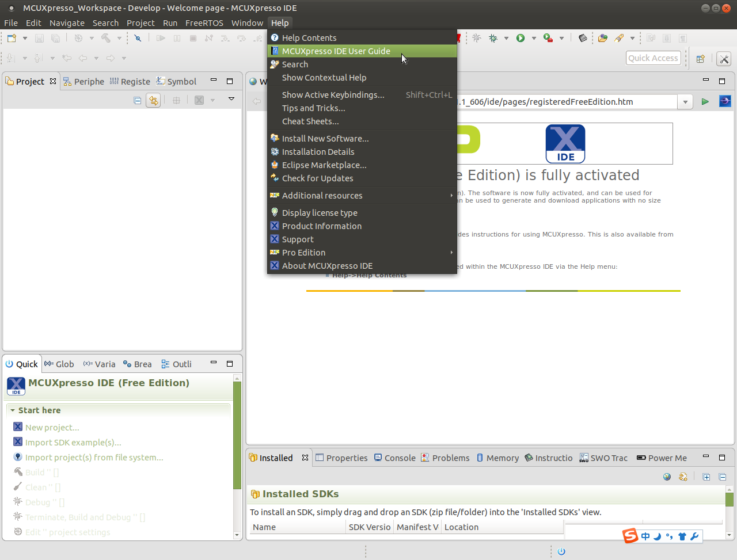Click green go arrow beside URL field
Image resolution: width=737 pixels, height=560 pixels.
coord(705,102)
